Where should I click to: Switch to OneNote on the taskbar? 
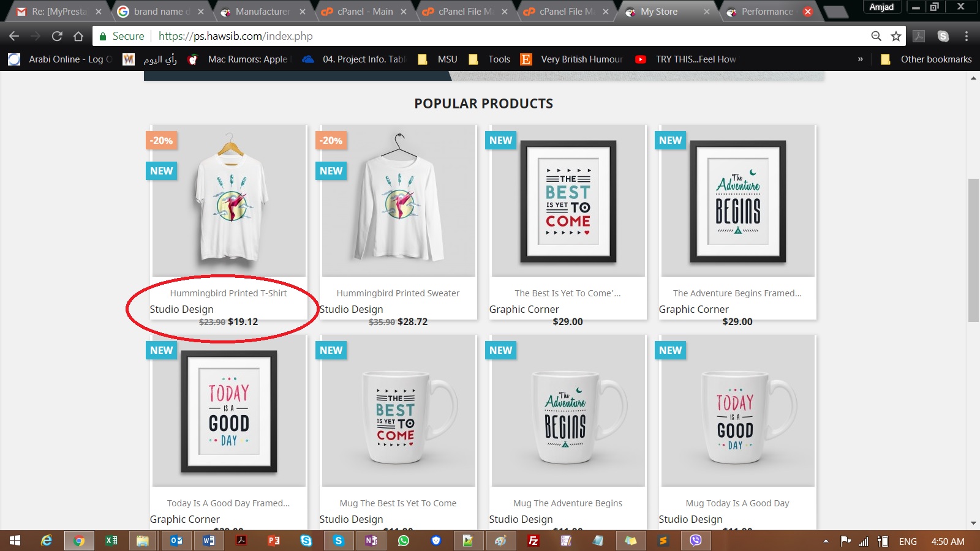371,541
